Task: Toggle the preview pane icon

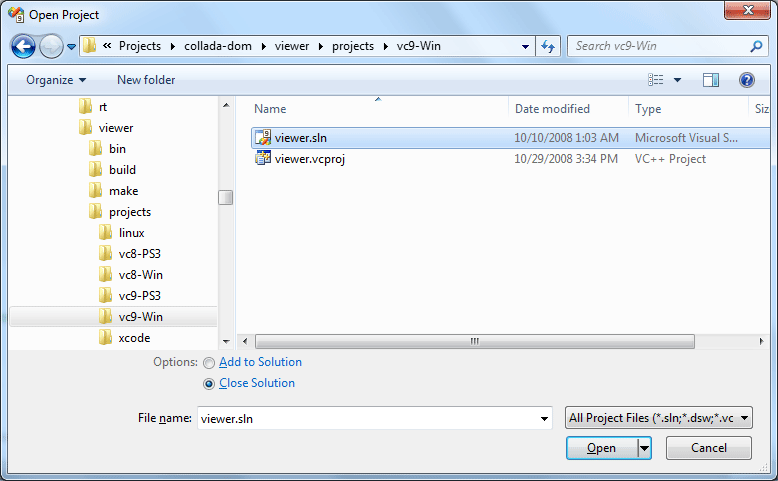Action: 711,80
